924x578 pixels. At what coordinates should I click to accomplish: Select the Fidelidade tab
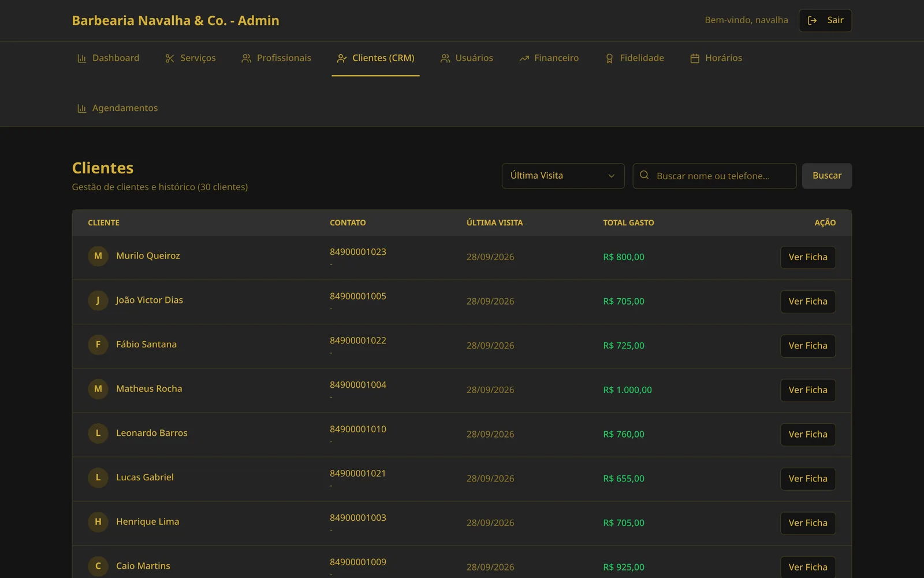point(635,58)
